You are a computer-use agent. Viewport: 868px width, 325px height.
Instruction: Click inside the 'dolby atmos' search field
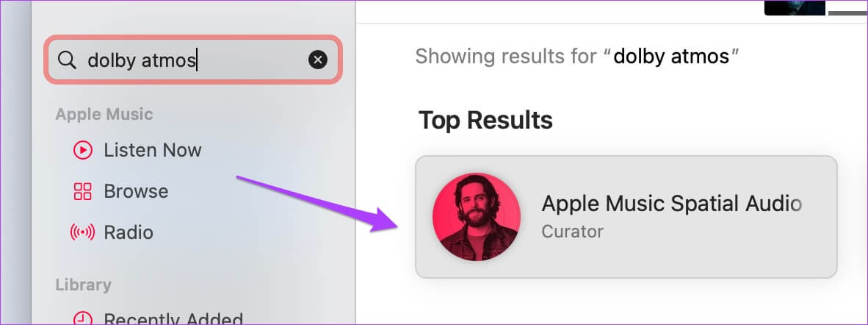pos(192,60)
